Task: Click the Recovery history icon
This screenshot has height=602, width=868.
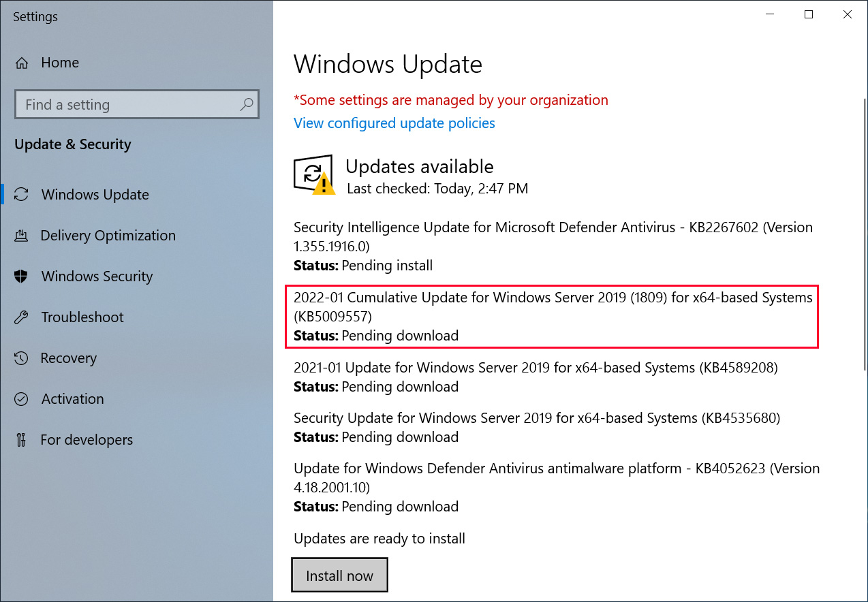Action: tap(22, 358)
